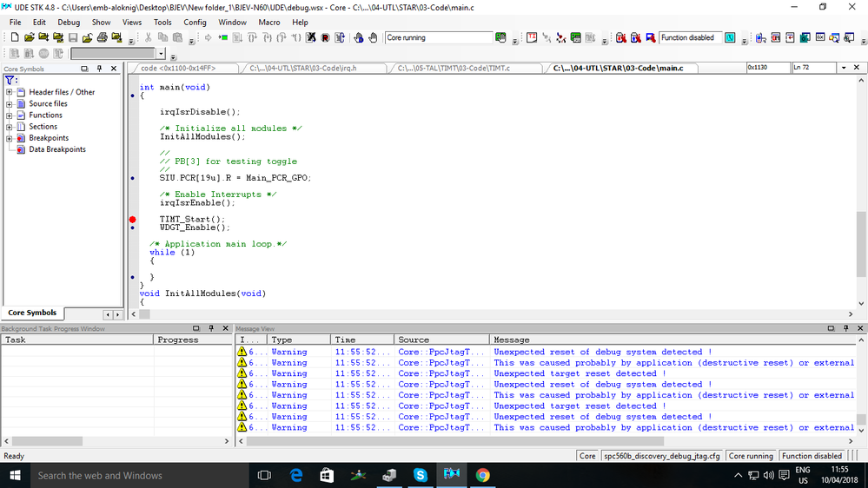Open the Core running combo field
Screen dimensions: 868x488
pos(439,37)
